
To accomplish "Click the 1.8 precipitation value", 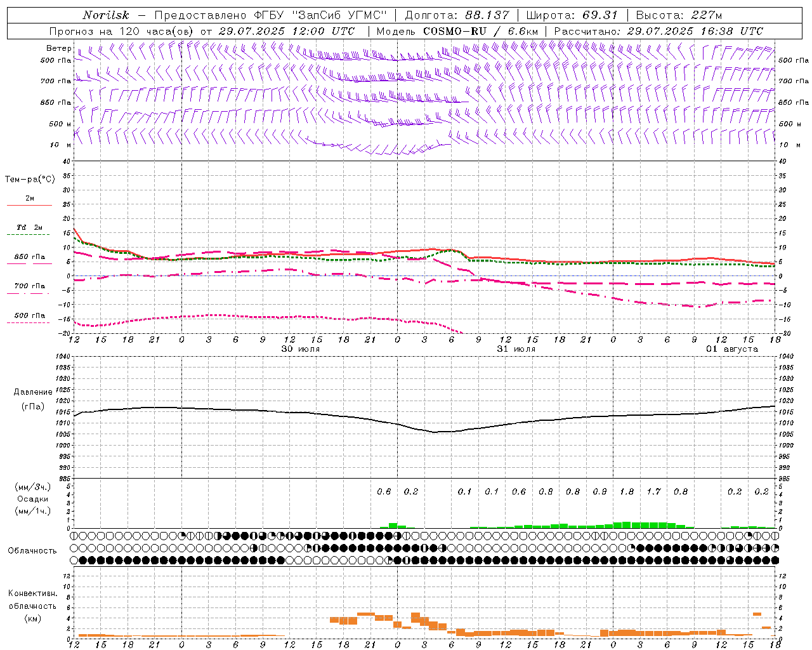I will tap(627, 491).
